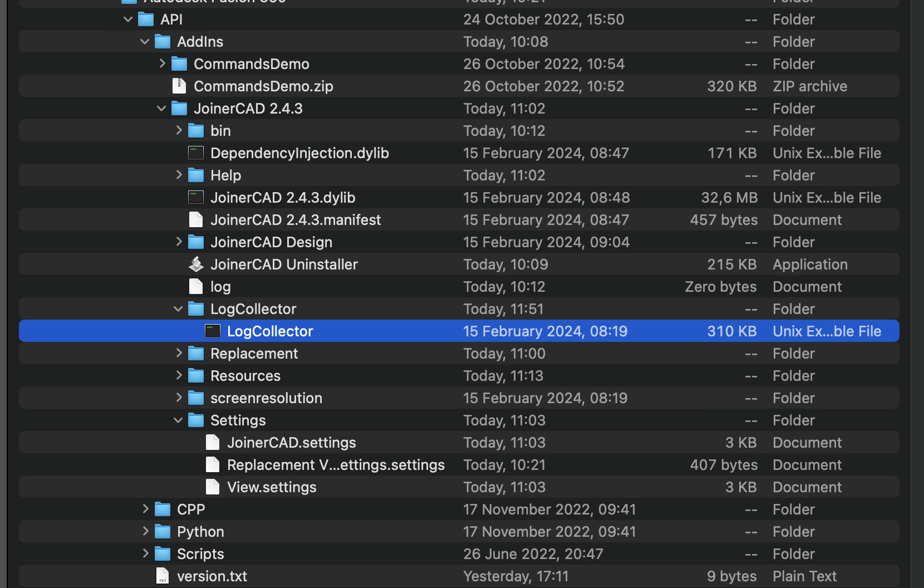Click the bin folder icon
This screenshot has height=588, width=924.
[196, 131]
